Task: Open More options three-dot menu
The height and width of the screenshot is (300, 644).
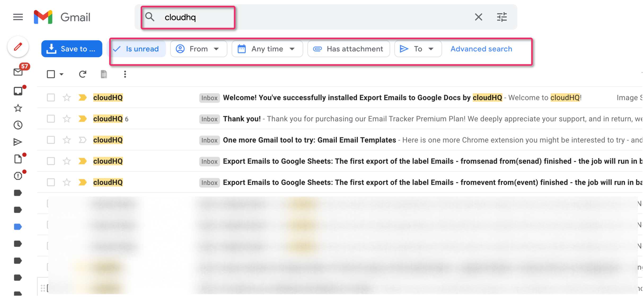Action: (125, 74)
